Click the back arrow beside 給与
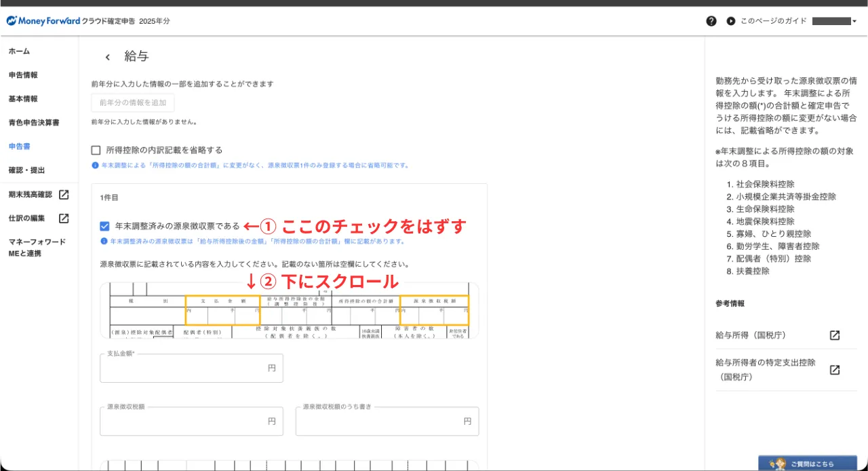Image resolution: width=868 pixels, height=471 pixels. (x=107, y=57)
